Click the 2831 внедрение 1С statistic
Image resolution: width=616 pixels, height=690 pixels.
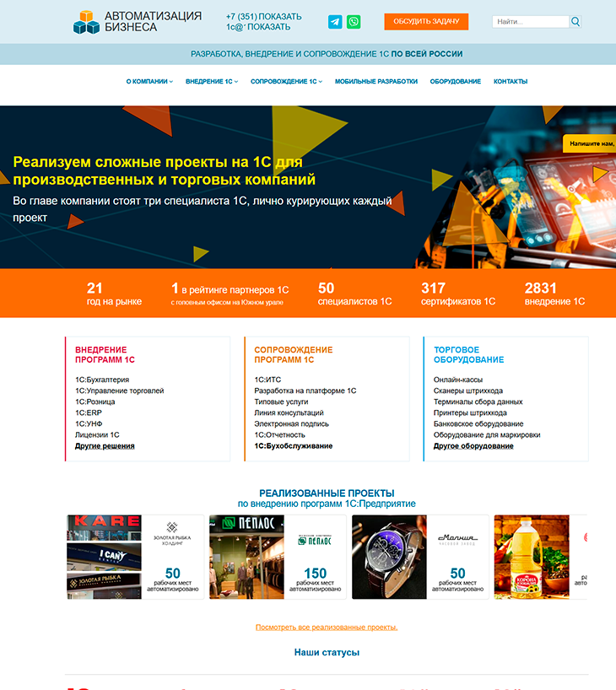[554, 294]
